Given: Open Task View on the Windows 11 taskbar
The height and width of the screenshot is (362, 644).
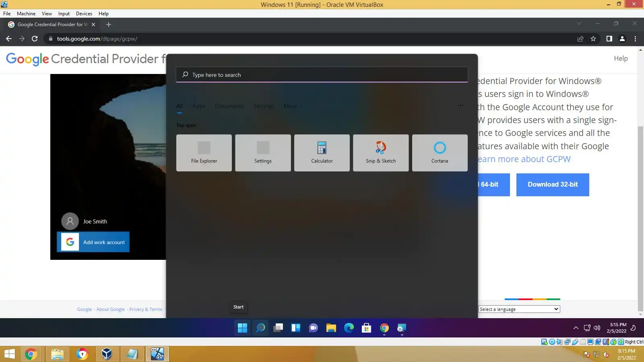Looking at the screenshot, I should point(278,328).
